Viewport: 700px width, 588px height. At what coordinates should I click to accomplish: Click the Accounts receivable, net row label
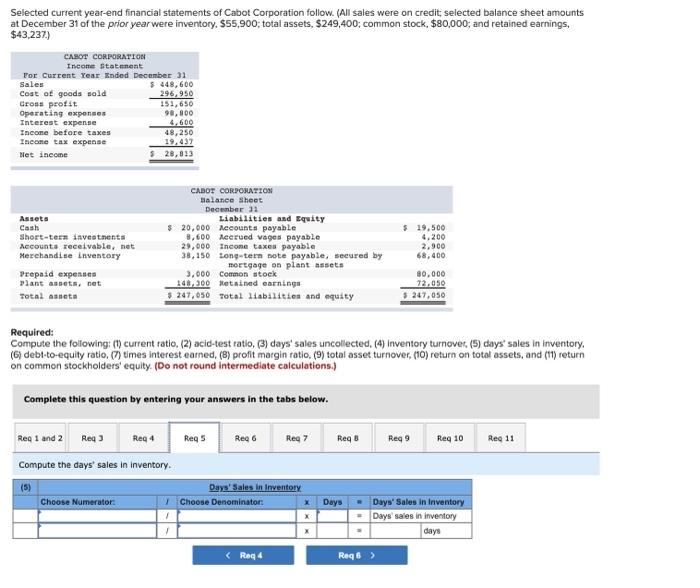pos(77,246)
